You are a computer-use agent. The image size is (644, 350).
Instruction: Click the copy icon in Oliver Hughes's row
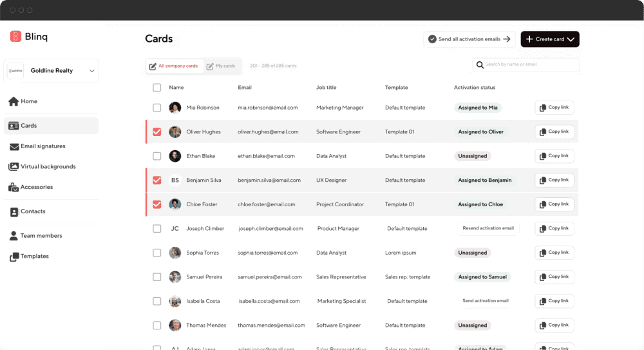(542, 132)
